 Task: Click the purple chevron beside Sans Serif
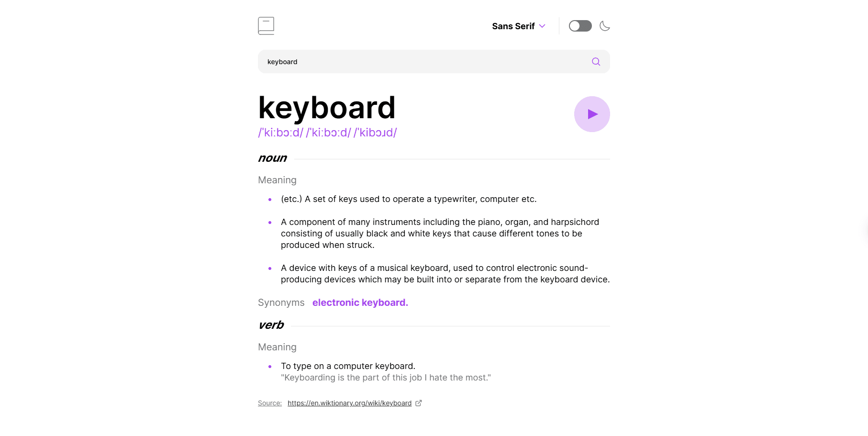[x=542, y=26]
